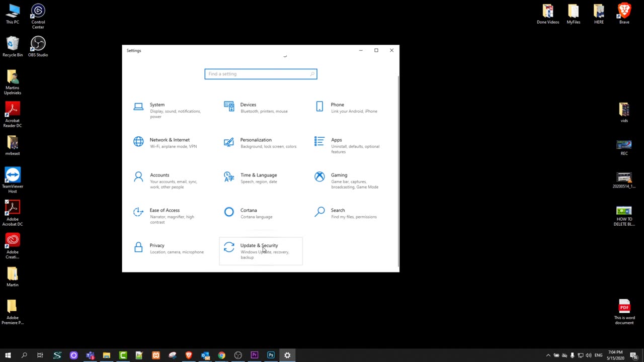The height and width of the screenshot is (362, 644).
Task: Select the Adobe Creative Cloud desktop shortcut
Action: [x=13, y=246]
